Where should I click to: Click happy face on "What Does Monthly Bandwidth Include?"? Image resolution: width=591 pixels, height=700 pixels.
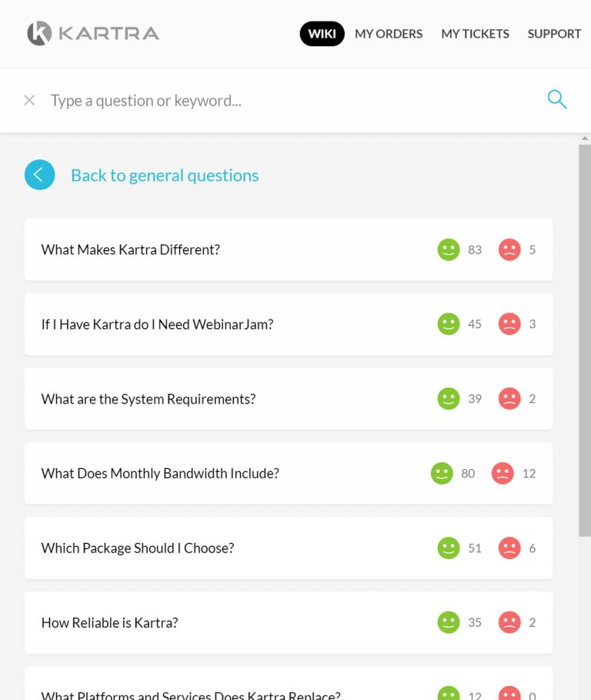[x=442, y=474]
